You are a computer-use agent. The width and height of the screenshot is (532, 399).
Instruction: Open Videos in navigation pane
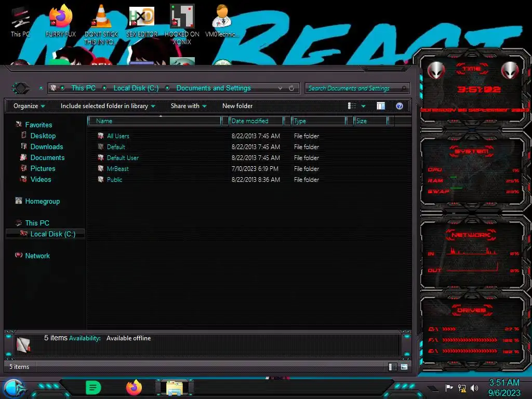[41, 179]
